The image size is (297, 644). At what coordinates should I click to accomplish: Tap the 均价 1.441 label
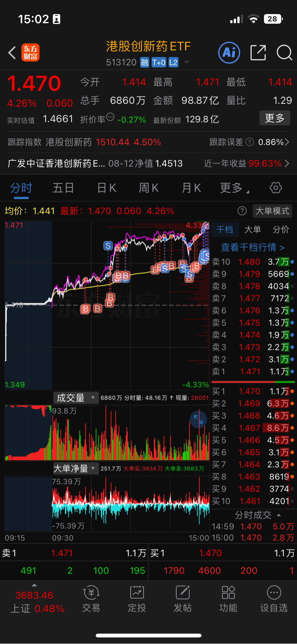30,211
